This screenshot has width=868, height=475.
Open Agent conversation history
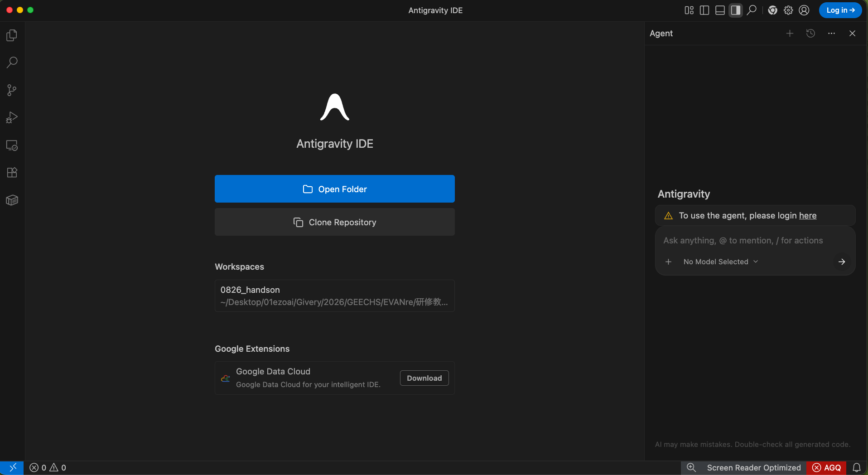[x=810, y=34]
